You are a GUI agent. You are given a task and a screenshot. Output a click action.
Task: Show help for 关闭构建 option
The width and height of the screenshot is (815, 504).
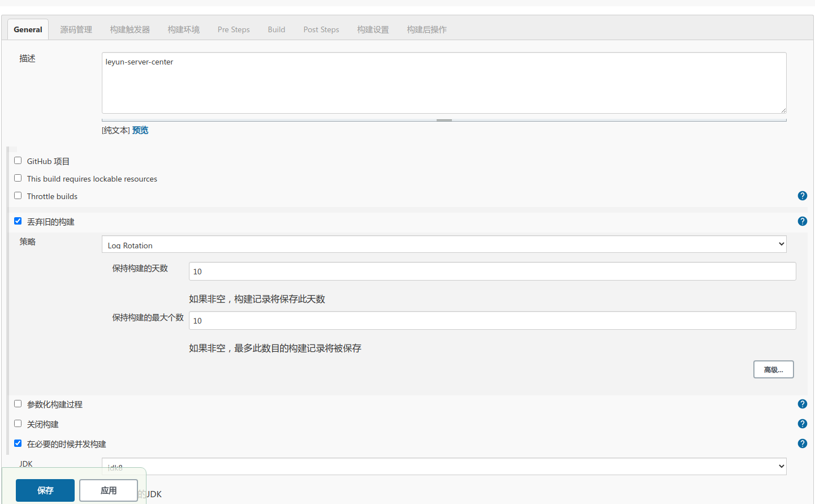[x=802, y=424]
